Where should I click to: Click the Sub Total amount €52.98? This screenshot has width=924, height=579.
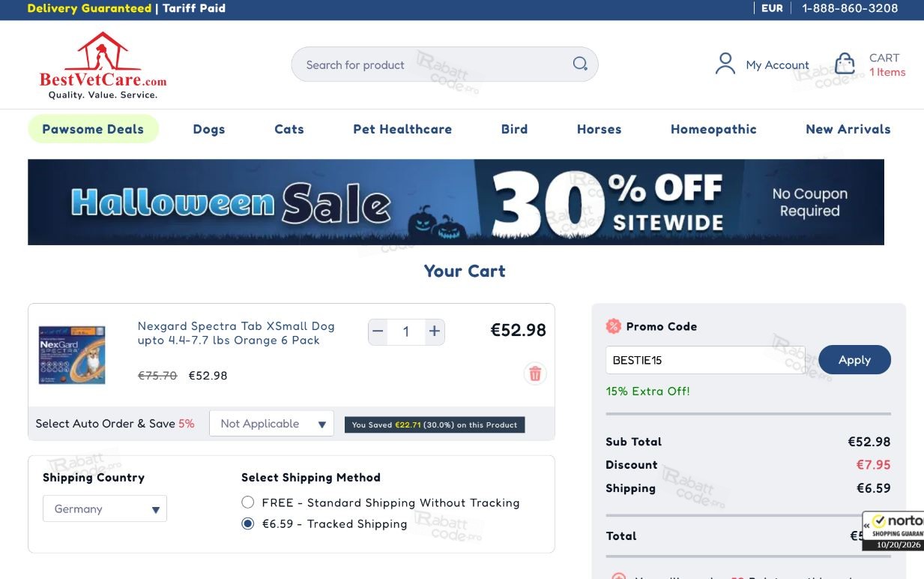click(869, 442)
